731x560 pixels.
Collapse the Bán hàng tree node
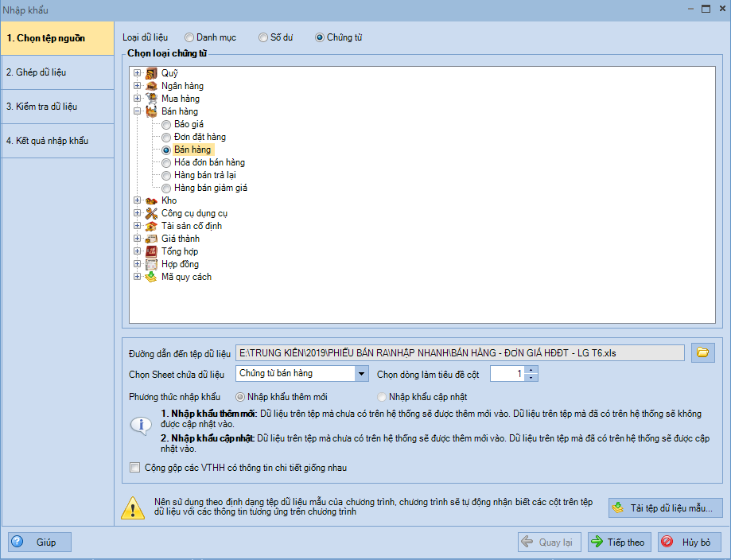click(137, 111)
